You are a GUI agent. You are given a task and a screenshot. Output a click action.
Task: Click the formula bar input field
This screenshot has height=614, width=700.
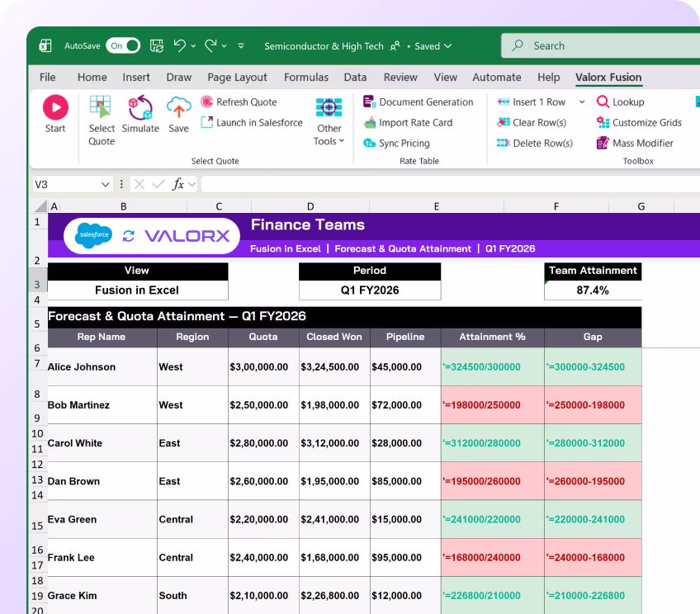click(x=450, y=184)
